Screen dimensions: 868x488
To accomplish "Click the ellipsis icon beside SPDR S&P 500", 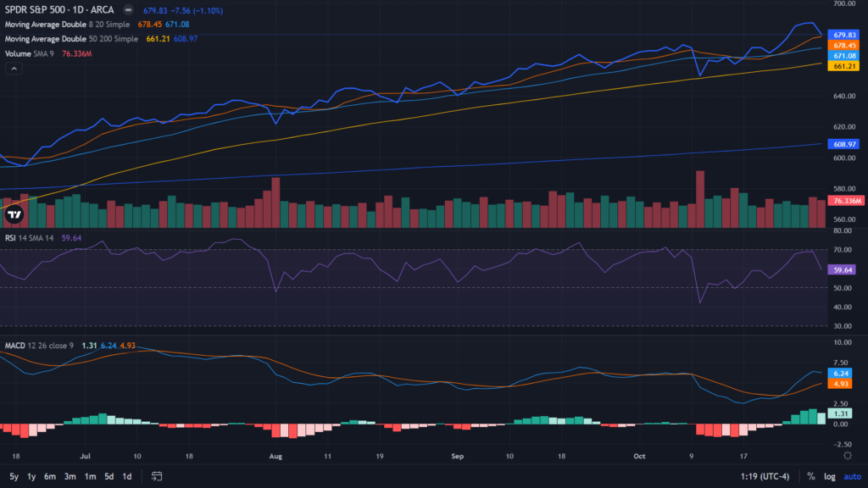I will (127, 11).
